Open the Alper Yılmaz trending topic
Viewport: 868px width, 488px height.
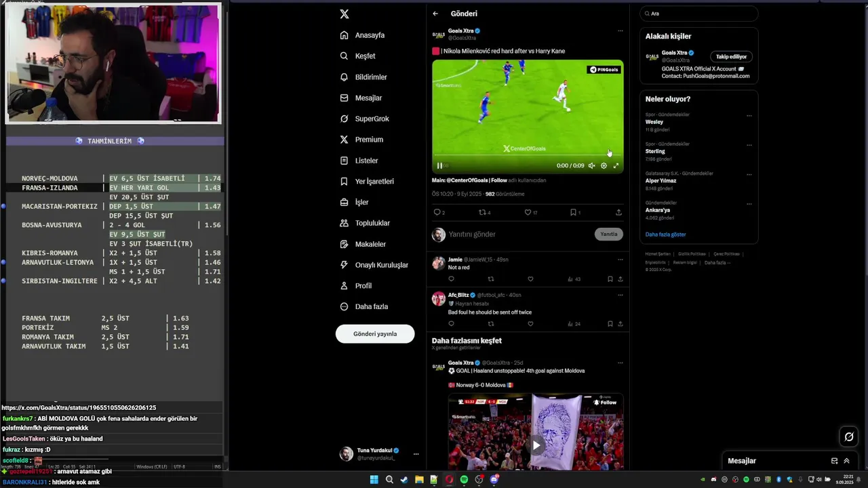(x=660, y=181)
